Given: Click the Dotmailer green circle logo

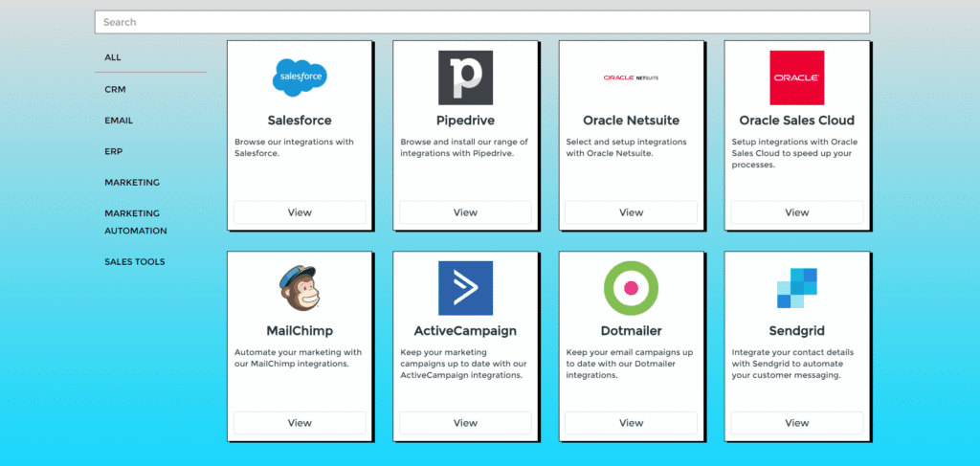Looking at the screenshot, I should [x=631, y=288].
